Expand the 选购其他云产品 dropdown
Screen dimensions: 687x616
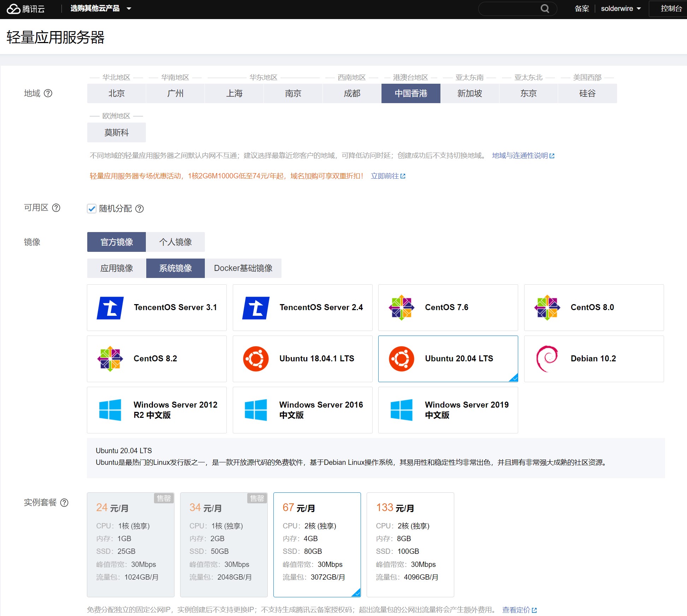101,8
